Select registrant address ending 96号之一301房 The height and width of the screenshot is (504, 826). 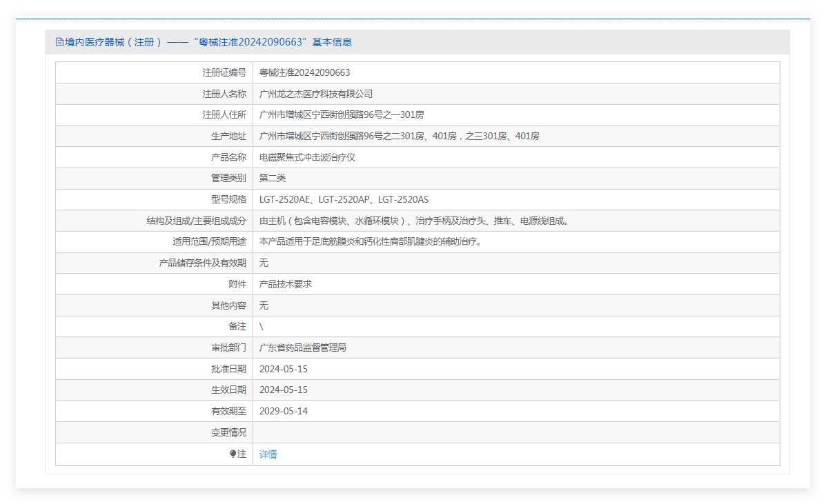pos(342,114)
